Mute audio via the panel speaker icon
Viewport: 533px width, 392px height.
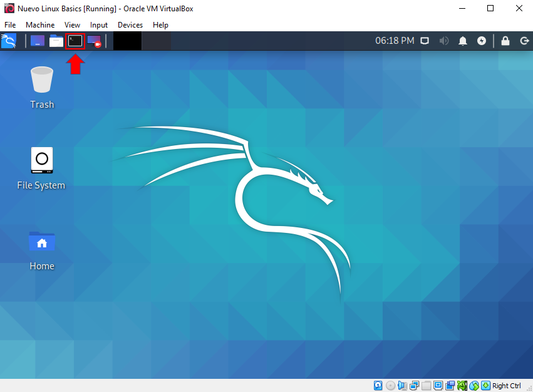[443, 41]
